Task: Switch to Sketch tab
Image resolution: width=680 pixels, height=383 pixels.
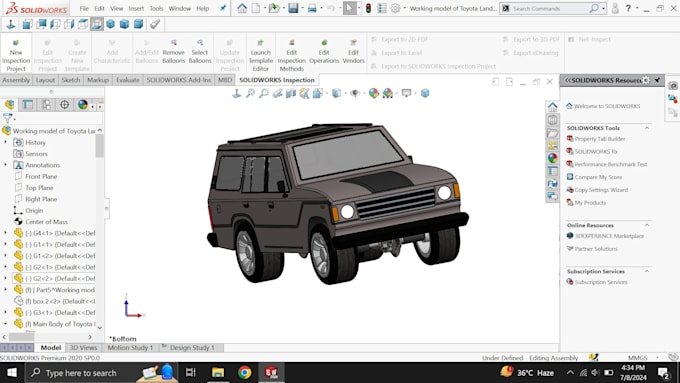Action: click(71, 80)
